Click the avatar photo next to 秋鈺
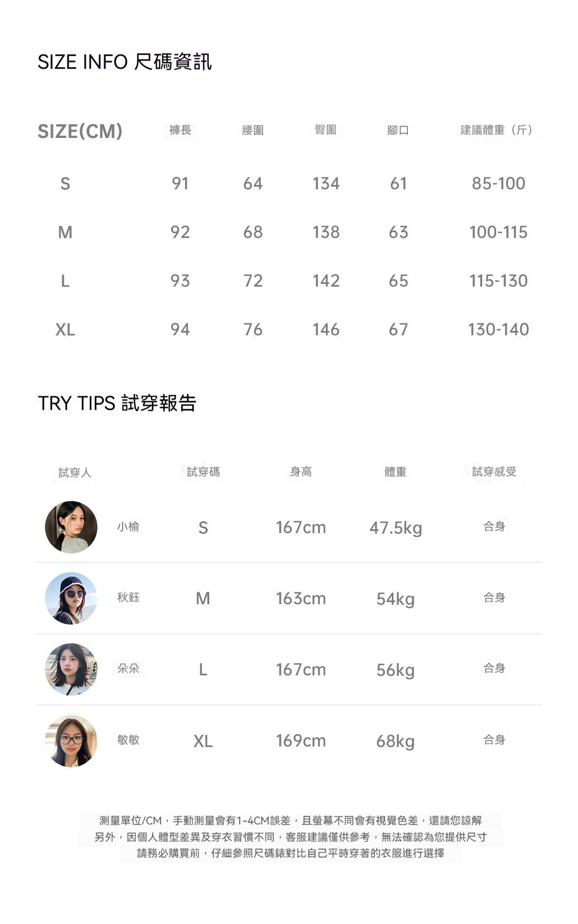578x924 pixels. [71, 598]
